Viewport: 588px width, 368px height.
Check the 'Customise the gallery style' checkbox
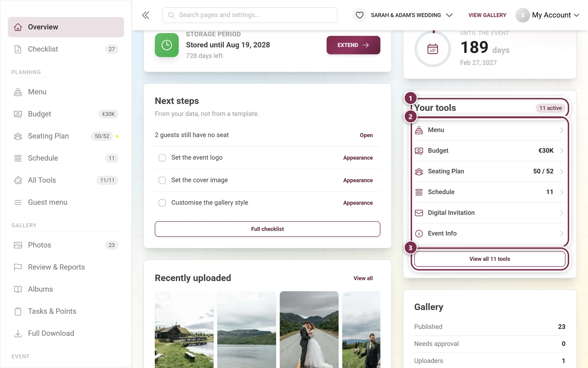click(x=162, y=203)
